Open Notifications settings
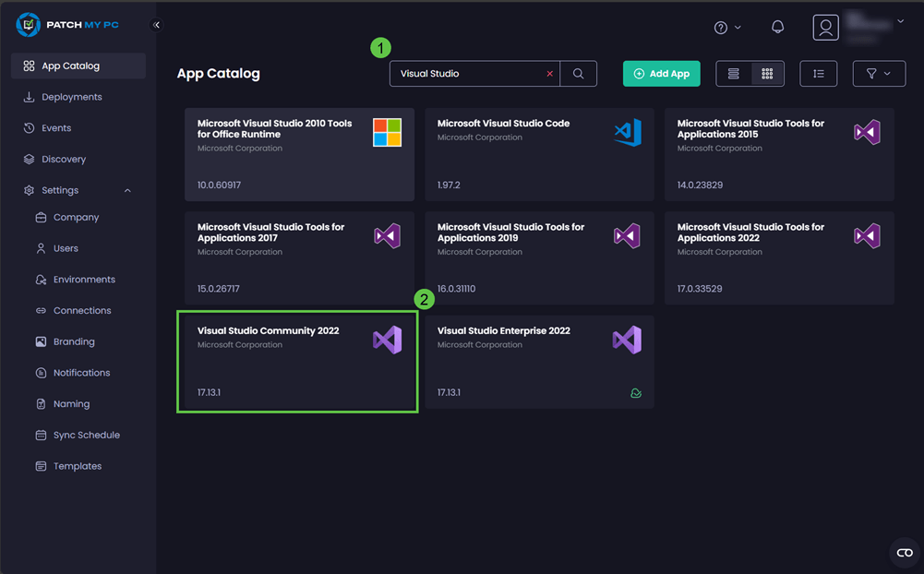 (x=82, y=373)
